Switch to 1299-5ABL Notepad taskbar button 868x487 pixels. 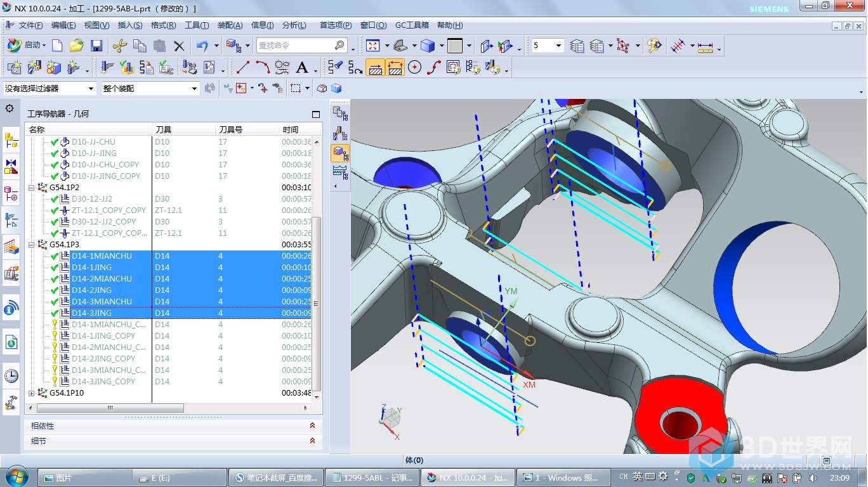pos(372,477)
